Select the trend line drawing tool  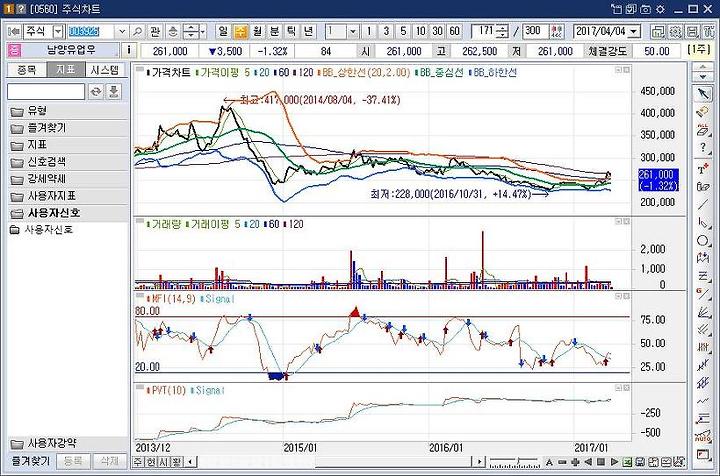pyautogui.click(x=703, y=204)
